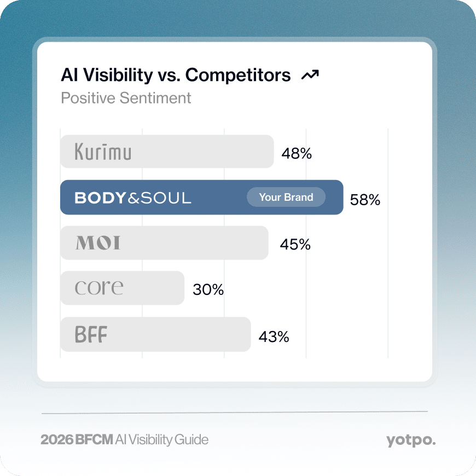Click the trending-up arrow icon
This screenshot has width=476, height=476.
click(310, 75)
